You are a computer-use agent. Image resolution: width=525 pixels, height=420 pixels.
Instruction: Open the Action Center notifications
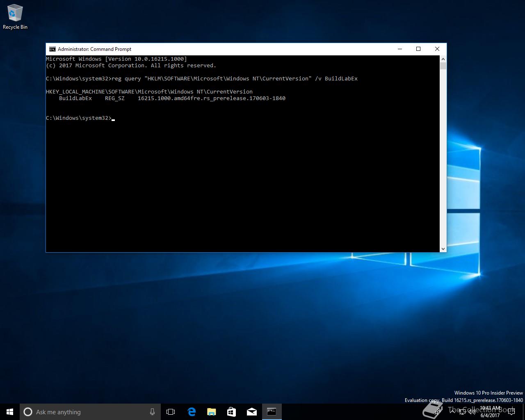pyautogui.click(x=511, y=412)
